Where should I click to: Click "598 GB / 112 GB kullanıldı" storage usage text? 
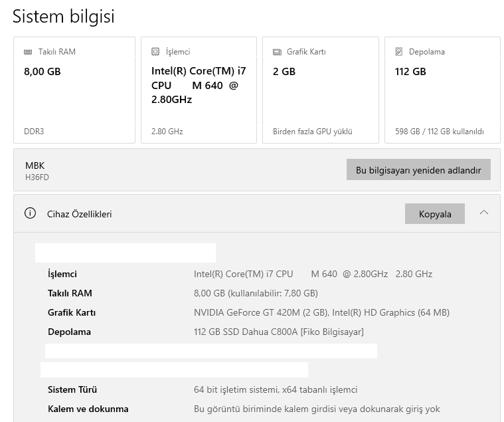coord(439,132)
